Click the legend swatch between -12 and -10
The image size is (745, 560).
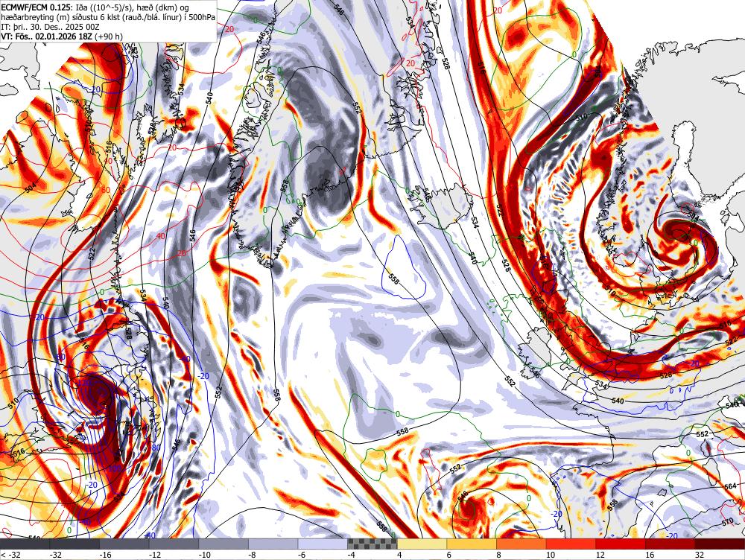click(x=174, y=544)
